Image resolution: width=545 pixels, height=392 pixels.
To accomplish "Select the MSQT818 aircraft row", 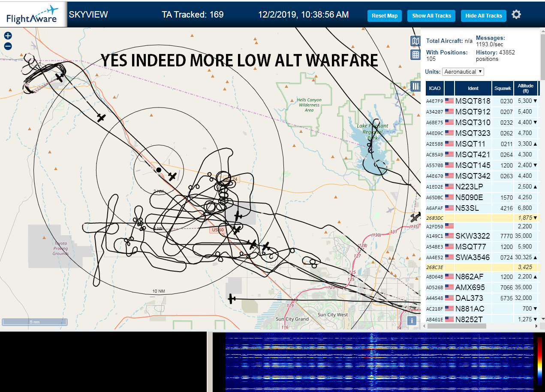I will point(482,101).
